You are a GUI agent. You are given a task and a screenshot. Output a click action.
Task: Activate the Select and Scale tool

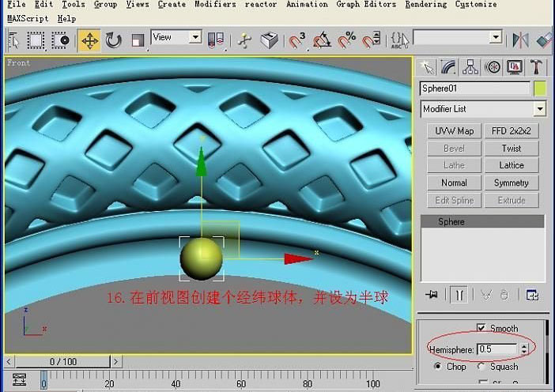[138, 40]
